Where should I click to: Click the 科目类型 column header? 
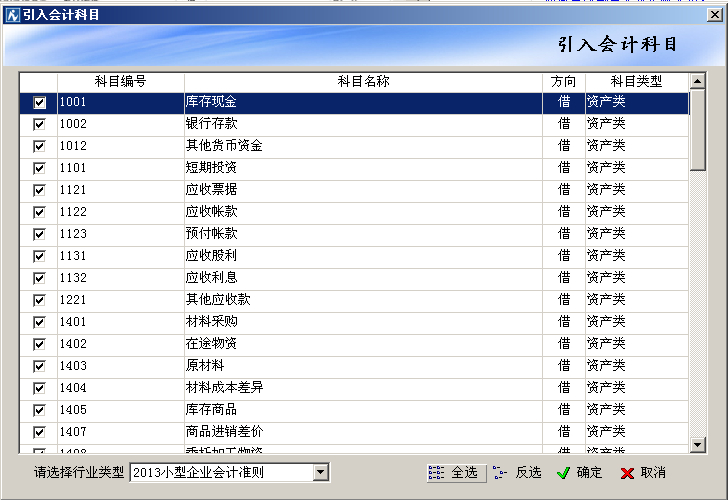(x=637, y=82)
